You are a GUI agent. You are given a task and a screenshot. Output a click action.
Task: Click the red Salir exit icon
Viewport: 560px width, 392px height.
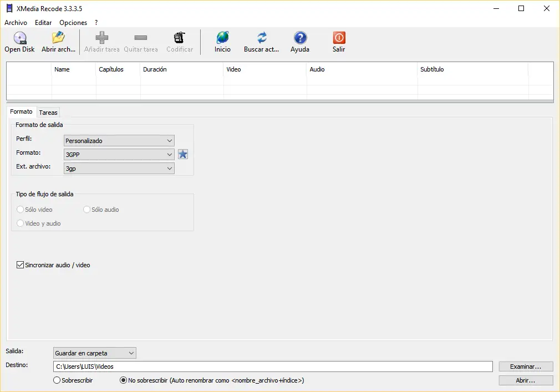(339, 38)
